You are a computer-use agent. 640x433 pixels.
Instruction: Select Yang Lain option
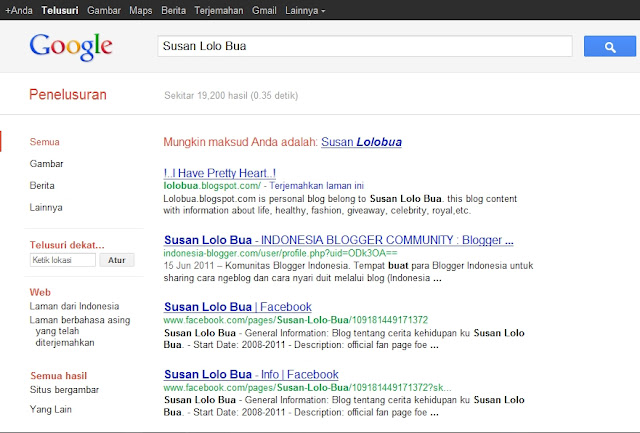[50, 409]
